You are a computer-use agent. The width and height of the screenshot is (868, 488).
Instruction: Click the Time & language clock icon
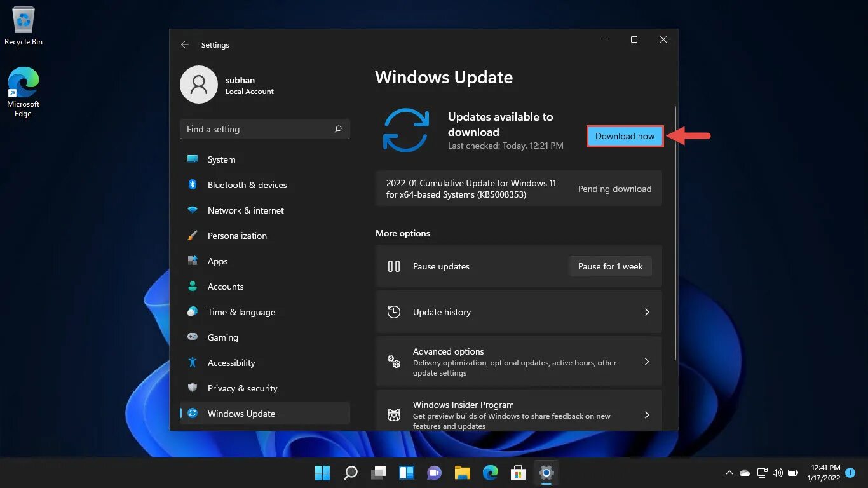pos(192,311)
